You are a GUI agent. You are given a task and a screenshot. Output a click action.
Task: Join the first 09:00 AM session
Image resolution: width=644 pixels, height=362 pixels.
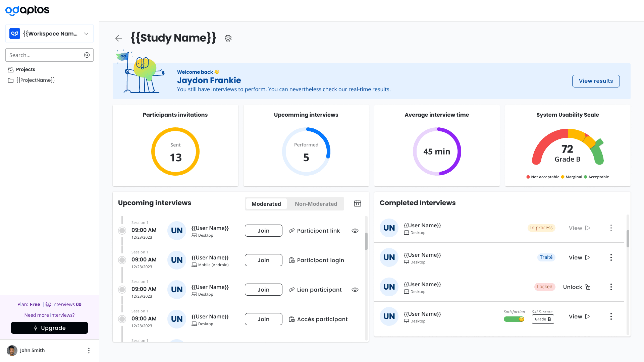click(264, 231)
